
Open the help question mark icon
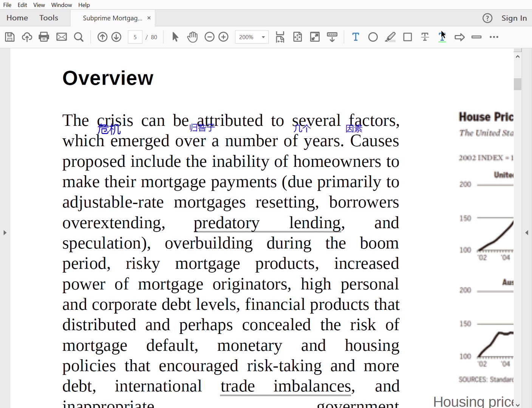coord(487,18)
